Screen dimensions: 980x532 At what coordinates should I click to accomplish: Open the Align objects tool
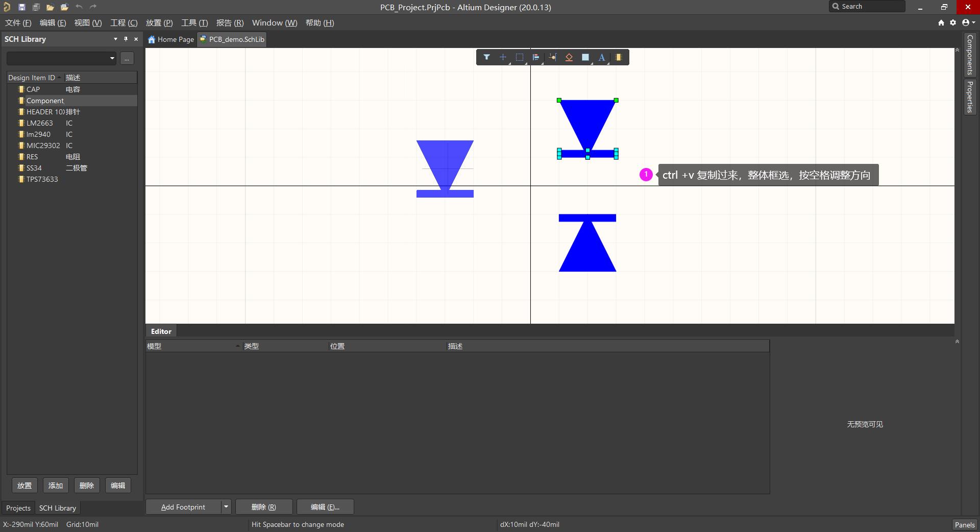click(536, 57)
